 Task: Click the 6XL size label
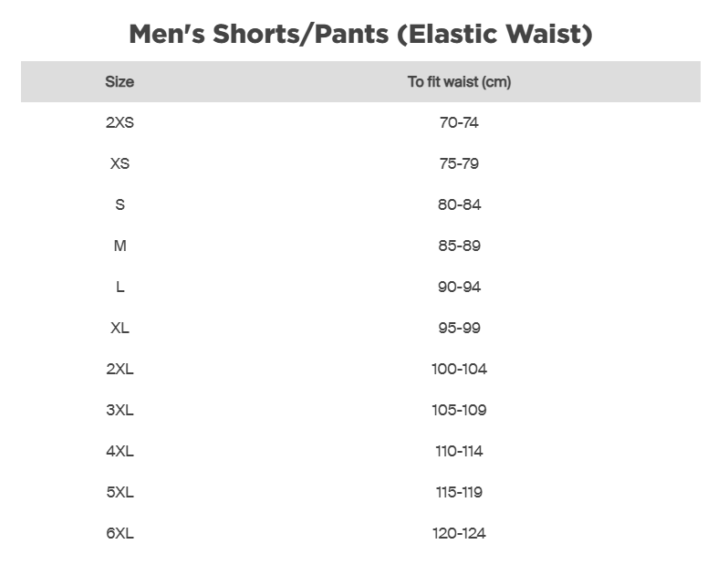[120, 533]
